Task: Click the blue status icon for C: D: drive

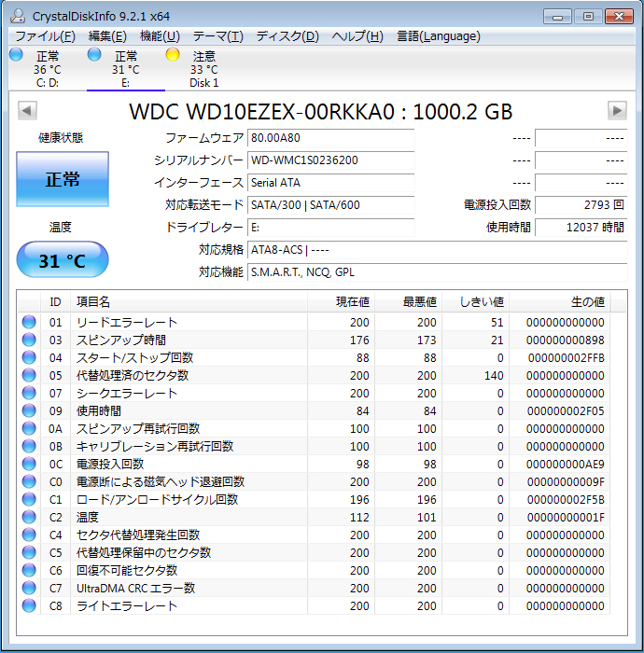Action: click(16, 55)
